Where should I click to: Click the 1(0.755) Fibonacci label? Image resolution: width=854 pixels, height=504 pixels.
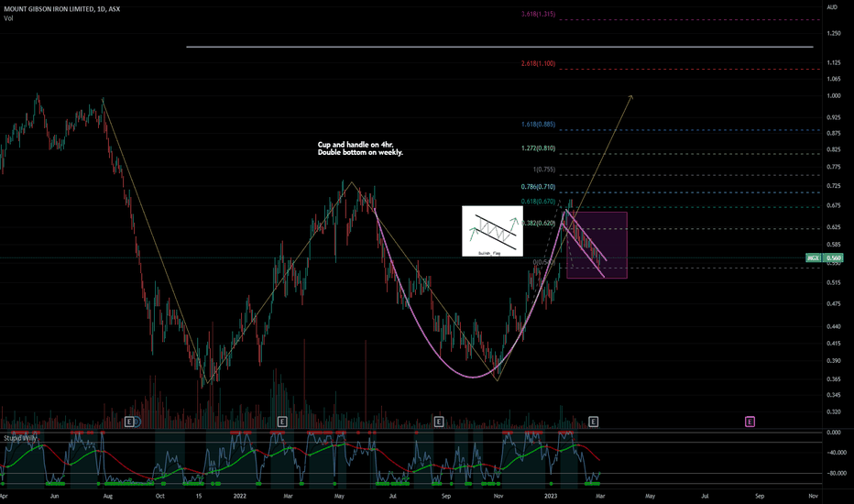point(544,170)
